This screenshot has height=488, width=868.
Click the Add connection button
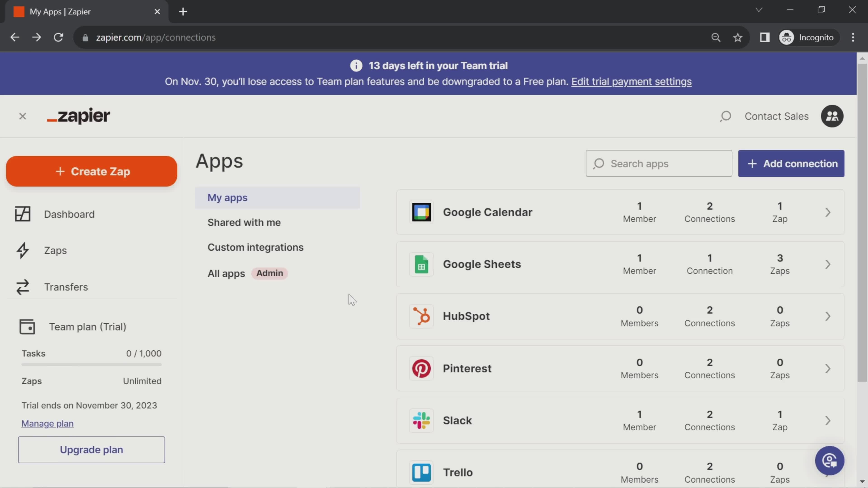coord(791,163)
